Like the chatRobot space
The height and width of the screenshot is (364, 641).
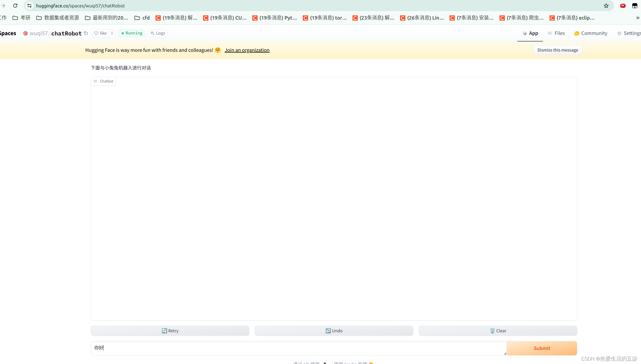tap(100, 33)
